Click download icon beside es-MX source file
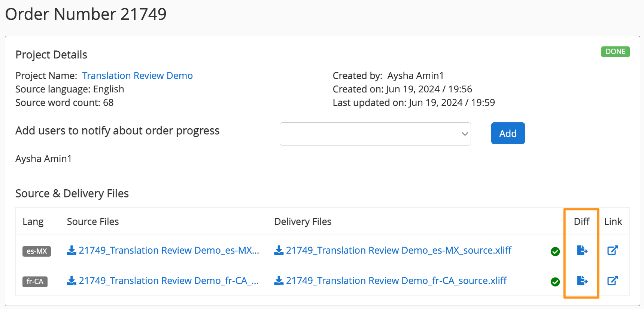Viewport: 644px width, 309px height. 72,250
